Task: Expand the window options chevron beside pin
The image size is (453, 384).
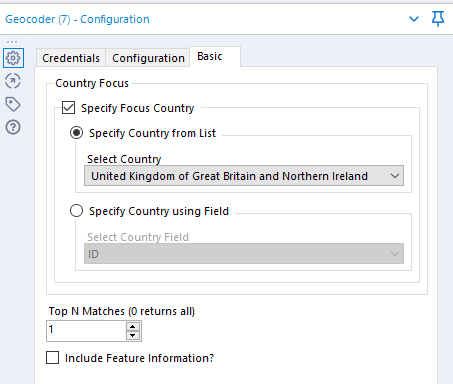Action: [x=414, y=19]
